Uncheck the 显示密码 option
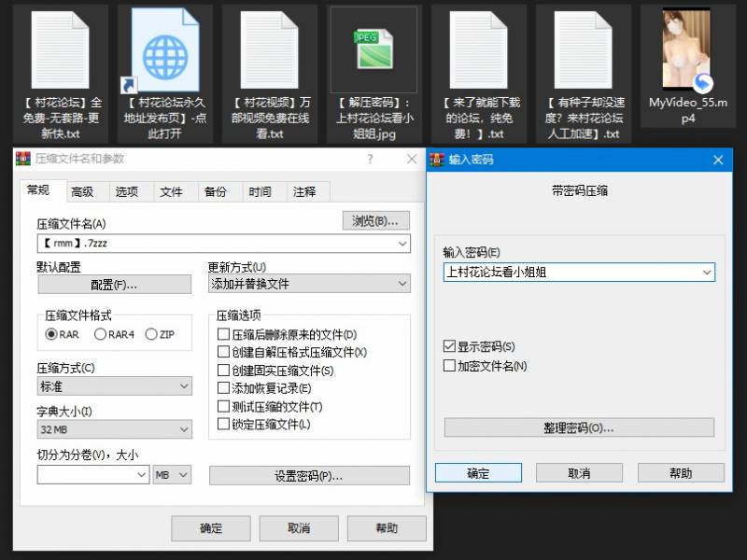 pyautogui.click(x=449, y=345)
